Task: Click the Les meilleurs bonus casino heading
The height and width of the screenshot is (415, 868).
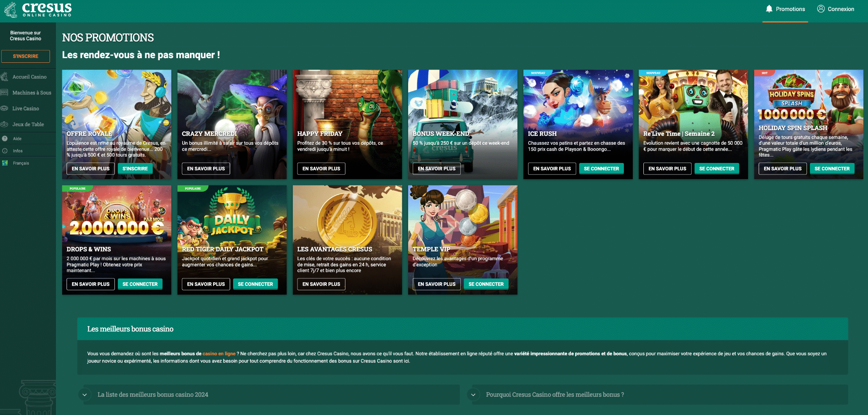Action: [130, 329]
